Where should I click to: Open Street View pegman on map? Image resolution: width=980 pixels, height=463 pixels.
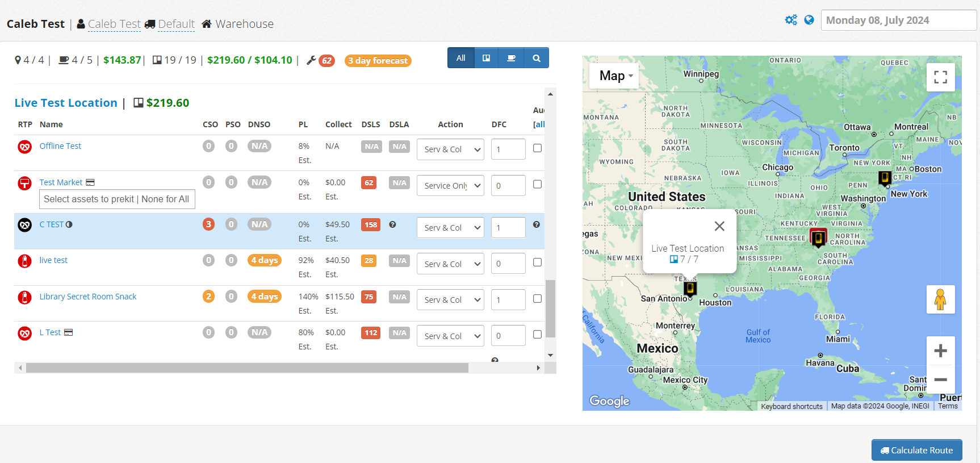[940, 299]
